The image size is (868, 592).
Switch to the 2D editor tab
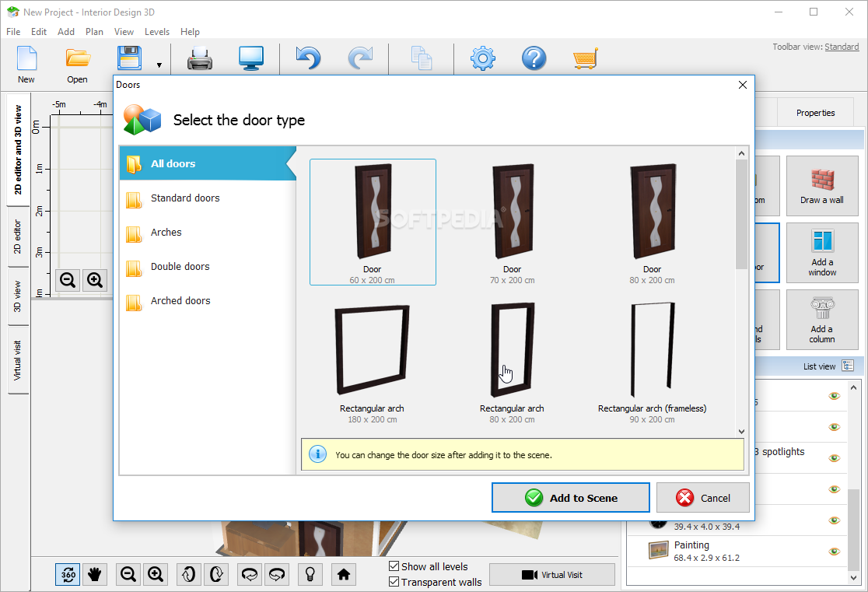(18, 237)
